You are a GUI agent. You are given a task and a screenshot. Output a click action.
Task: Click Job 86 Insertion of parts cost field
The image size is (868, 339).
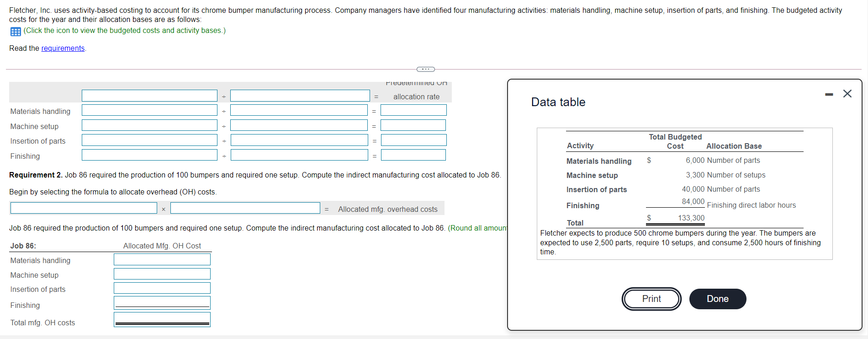162,288
